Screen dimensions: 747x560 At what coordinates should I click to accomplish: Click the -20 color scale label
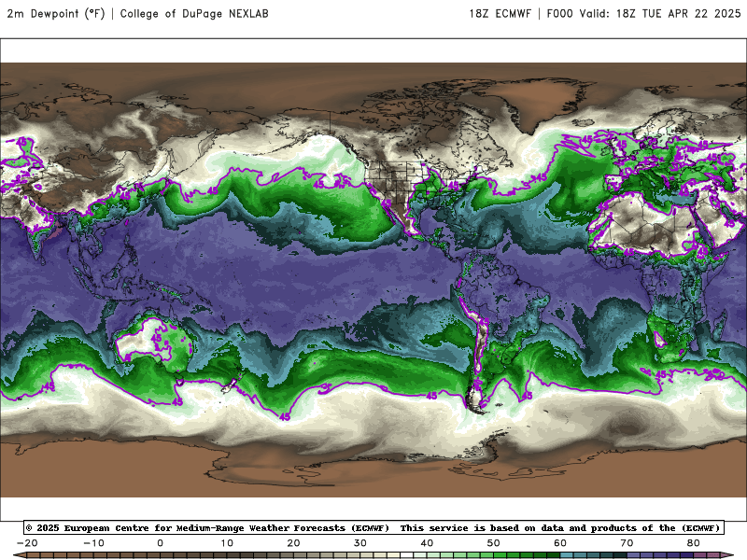(27, 543)
